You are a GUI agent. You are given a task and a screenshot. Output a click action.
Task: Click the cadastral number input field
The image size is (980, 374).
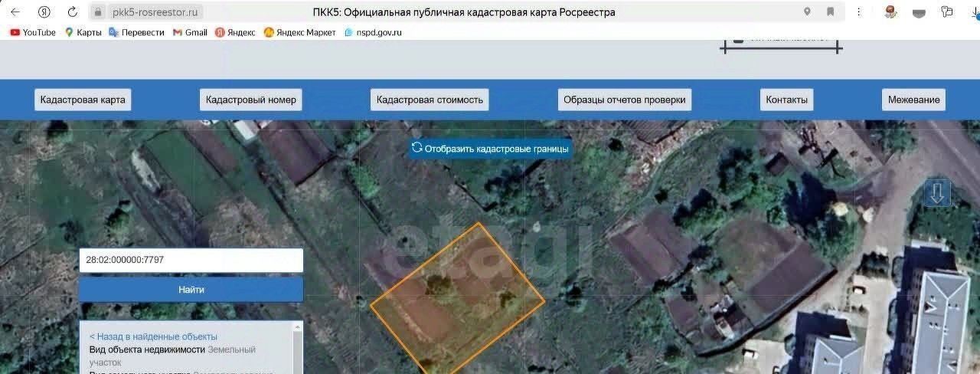[191, 260]
